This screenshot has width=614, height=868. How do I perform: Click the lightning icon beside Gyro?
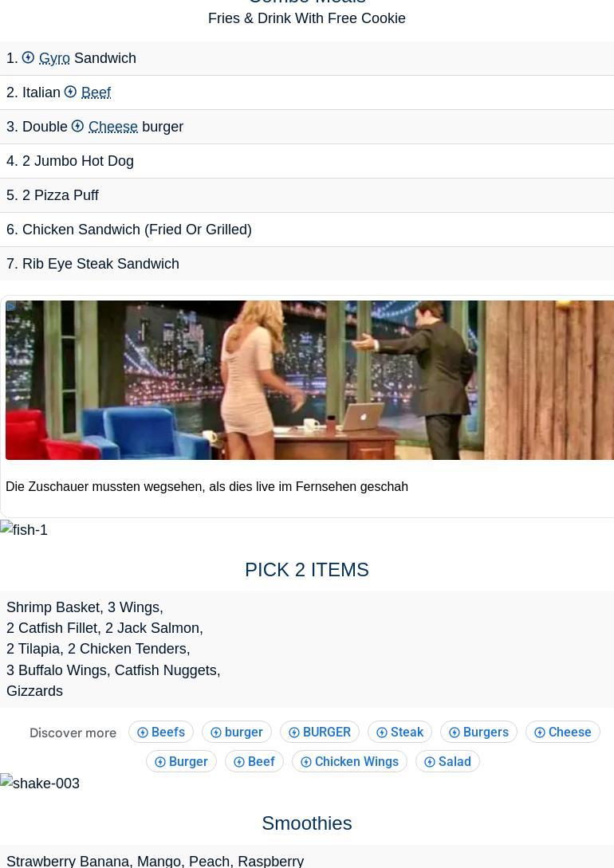(28, 57)
